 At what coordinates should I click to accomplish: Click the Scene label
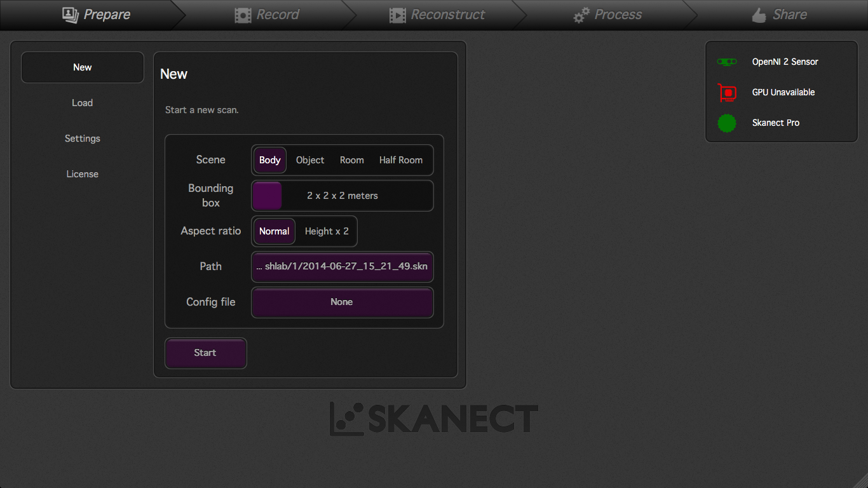[211, 160]
